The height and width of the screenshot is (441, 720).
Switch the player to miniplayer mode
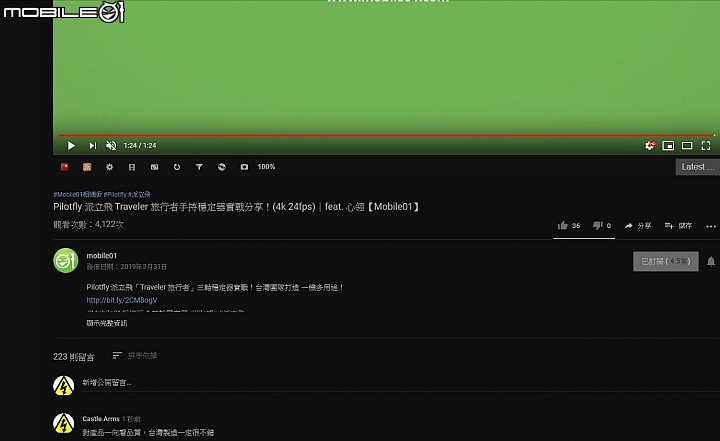point(668,146)
